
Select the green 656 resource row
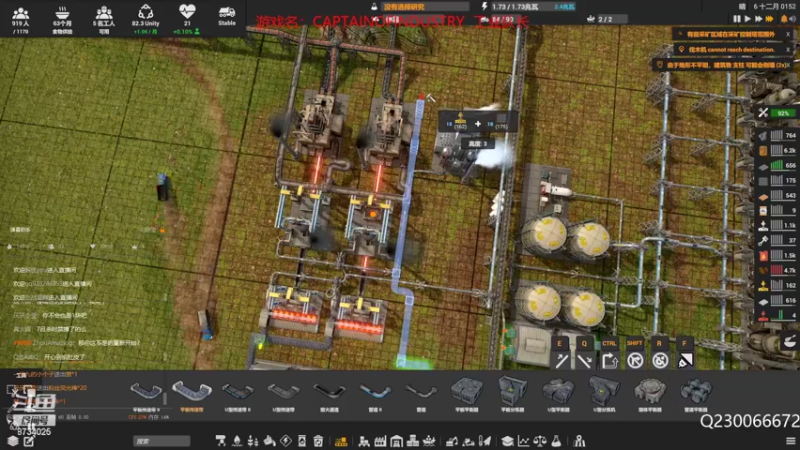[777, 165]
